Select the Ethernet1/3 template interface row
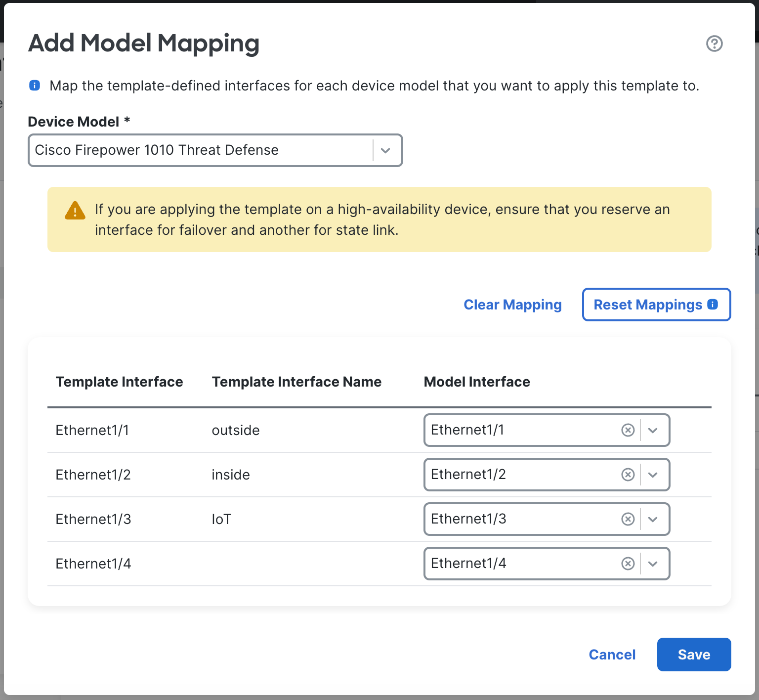This screenshot has width=759, height=700. pyautogui.click(x=93, y=519)
